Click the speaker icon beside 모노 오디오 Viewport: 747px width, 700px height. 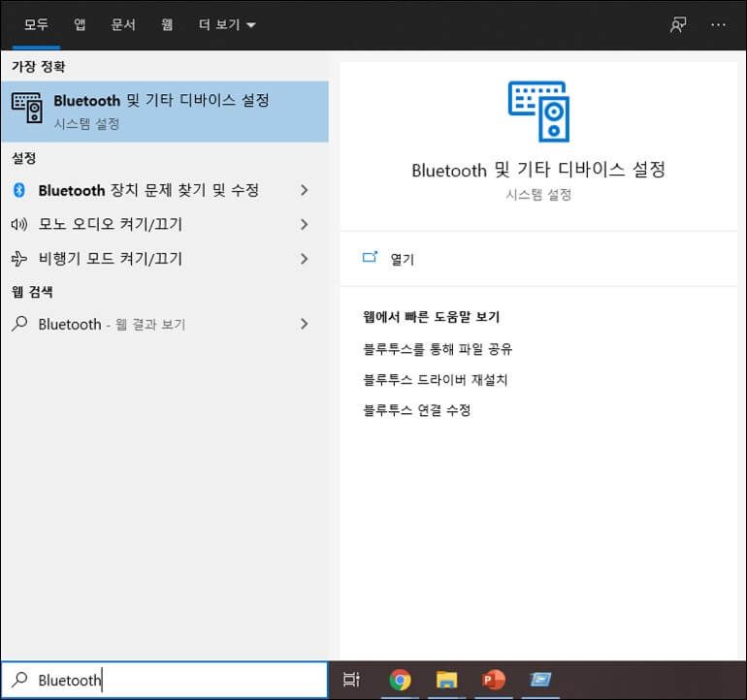click(19, 224)
